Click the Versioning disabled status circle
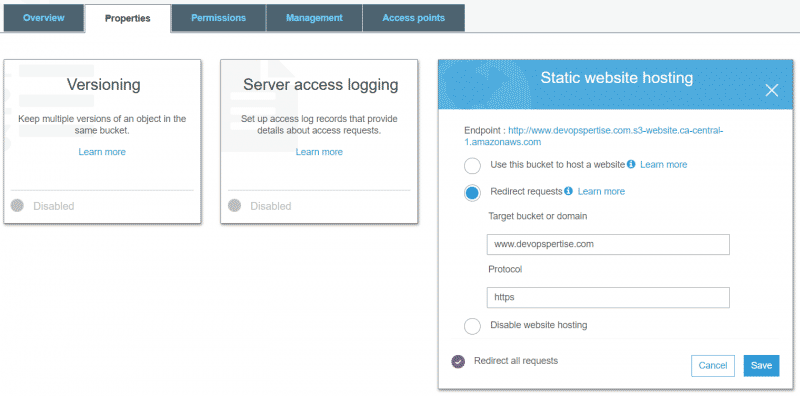 click(17, 206)
